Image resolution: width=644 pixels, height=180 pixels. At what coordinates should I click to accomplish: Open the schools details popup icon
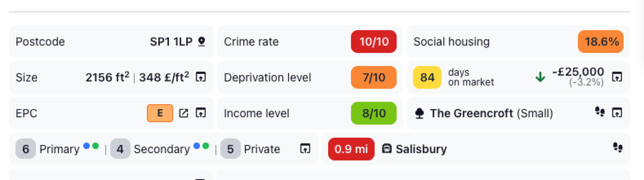point(305,148)
